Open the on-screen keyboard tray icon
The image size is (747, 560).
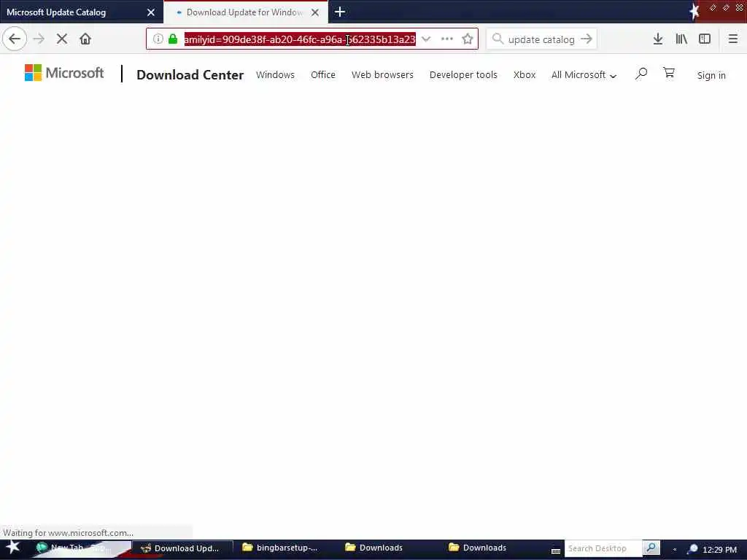[555, 551]
